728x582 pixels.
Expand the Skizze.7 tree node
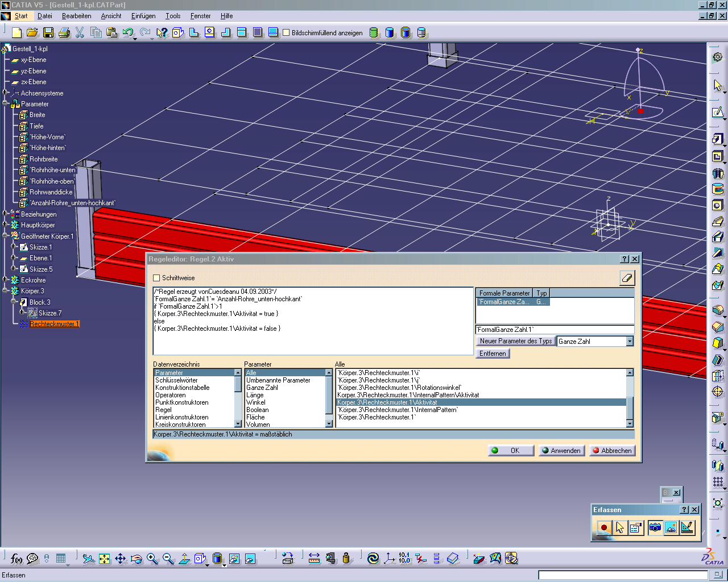[22, 312]
